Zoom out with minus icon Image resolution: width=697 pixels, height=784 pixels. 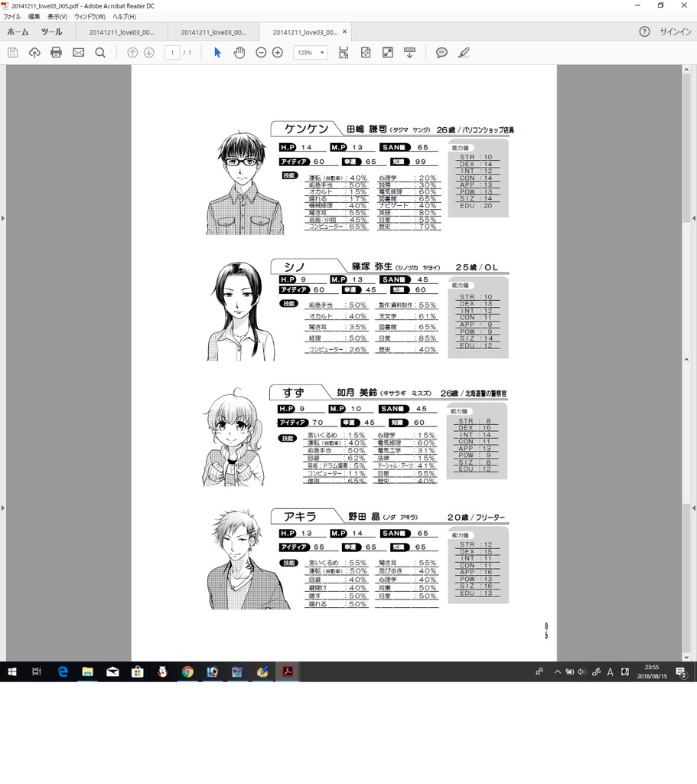tap(261, 53)
